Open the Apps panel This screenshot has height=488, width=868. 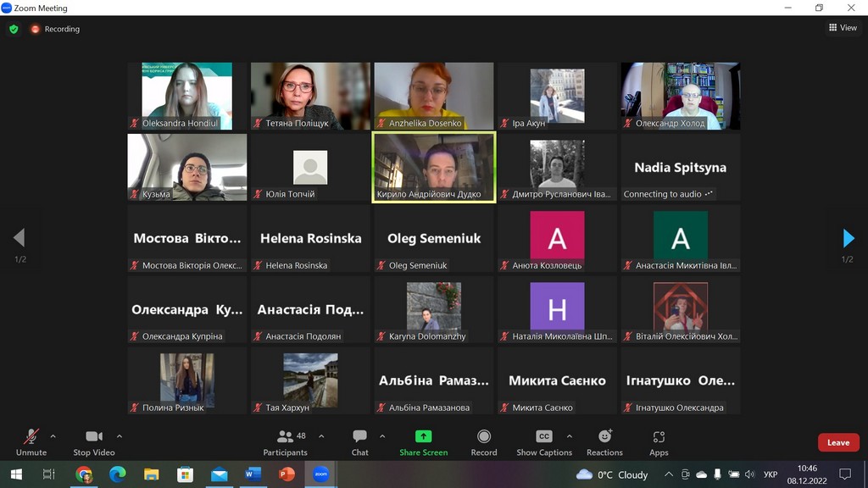(659, 441)
